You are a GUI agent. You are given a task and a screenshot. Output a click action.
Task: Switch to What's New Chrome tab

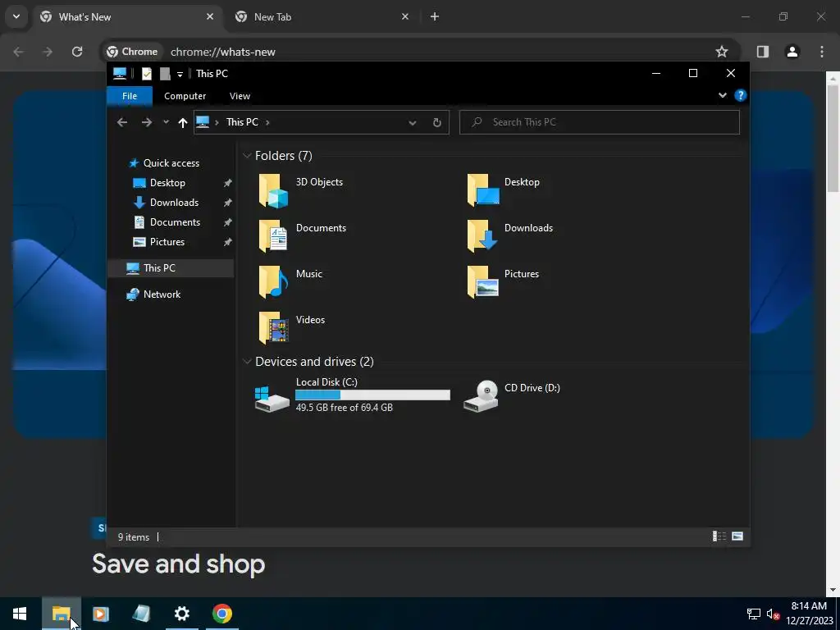[x=127, y=16]
